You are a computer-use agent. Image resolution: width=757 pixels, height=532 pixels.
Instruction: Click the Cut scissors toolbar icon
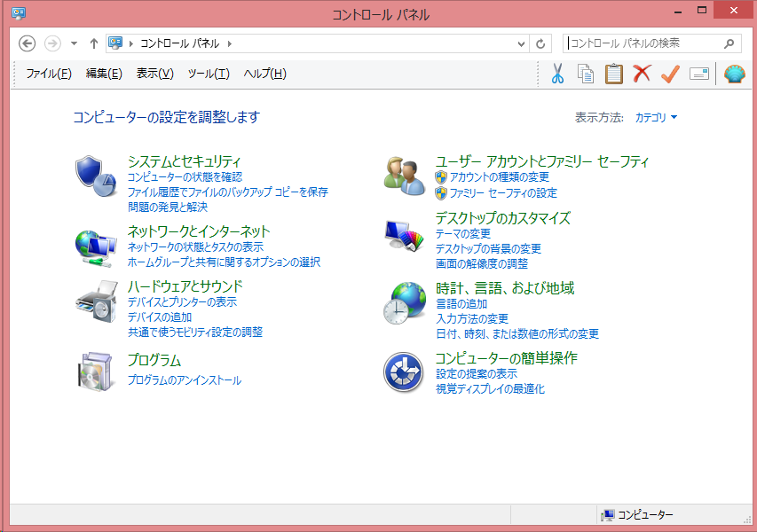[557, 74]
